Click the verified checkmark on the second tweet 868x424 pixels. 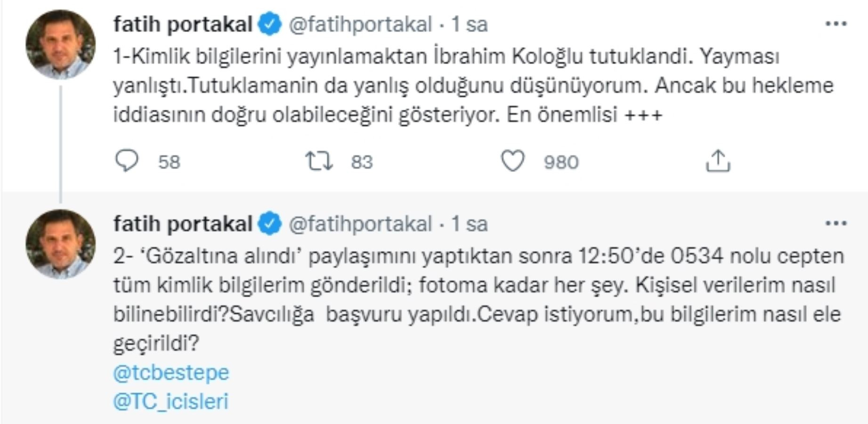(268, 223)
